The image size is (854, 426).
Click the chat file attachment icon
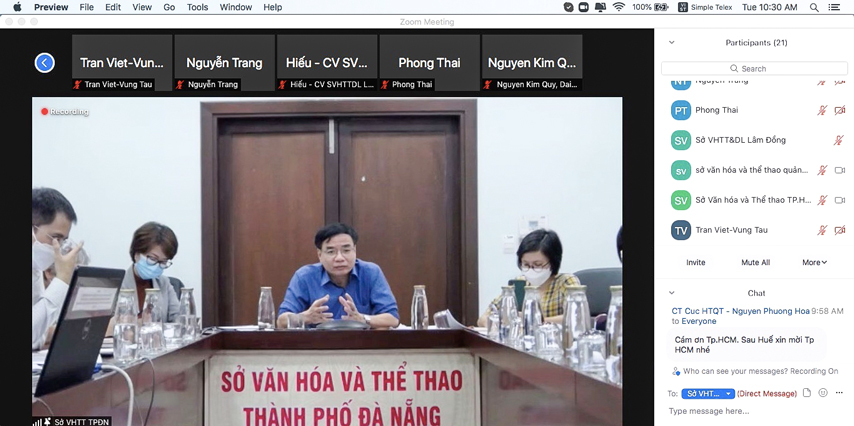[x=807, y=393]
